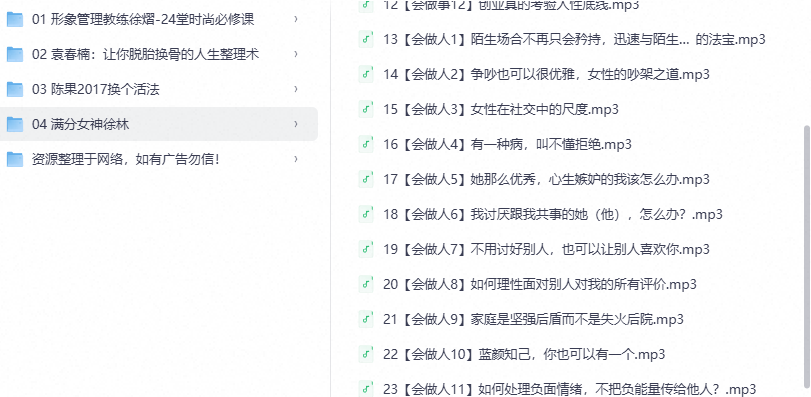Open file 18 我讨厌跟我共事的她.mp3
Viewport: 811px width, 397px height.
(x=553, y=214)
